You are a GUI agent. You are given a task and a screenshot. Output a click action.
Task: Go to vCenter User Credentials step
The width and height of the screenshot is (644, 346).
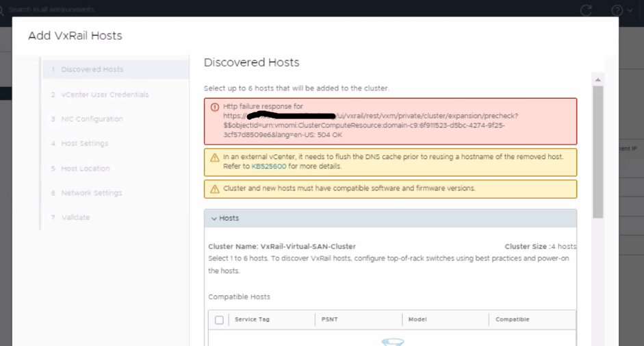pos(104,95)
